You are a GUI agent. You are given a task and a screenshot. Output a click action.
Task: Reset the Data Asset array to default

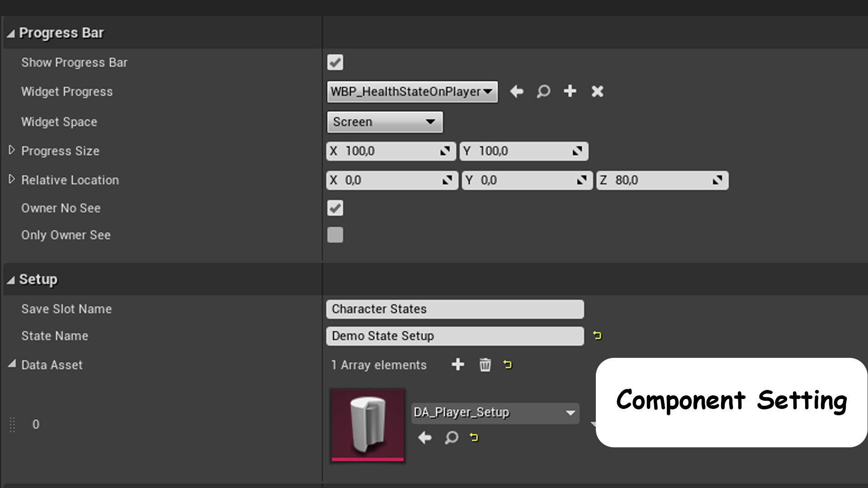(x=507, y=365)
